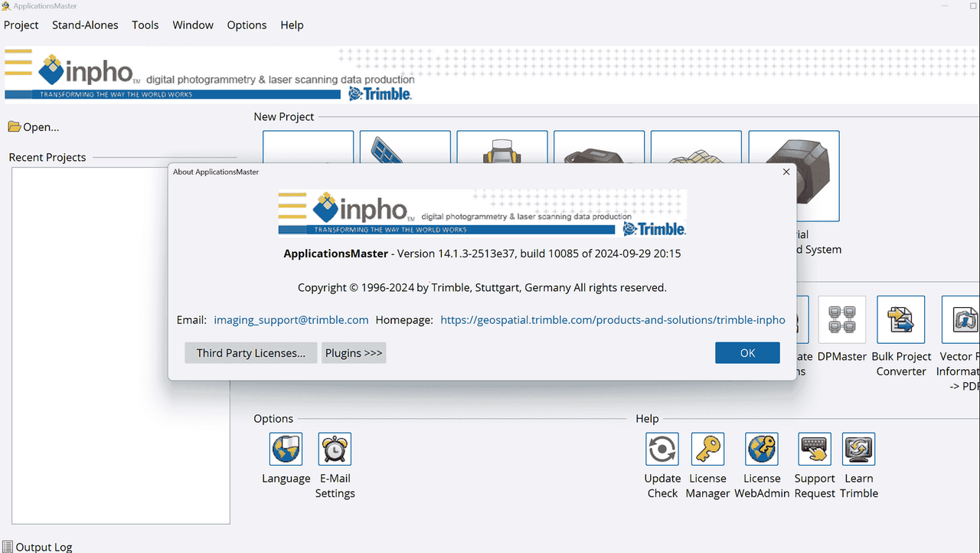Open E-Mail Settings via its clock icon
This screenshot has height=553, width=980.
point(335,449)
